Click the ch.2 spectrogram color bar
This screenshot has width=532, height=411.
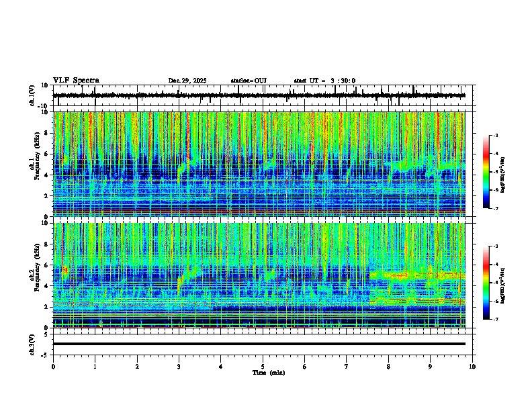[486, 283]
